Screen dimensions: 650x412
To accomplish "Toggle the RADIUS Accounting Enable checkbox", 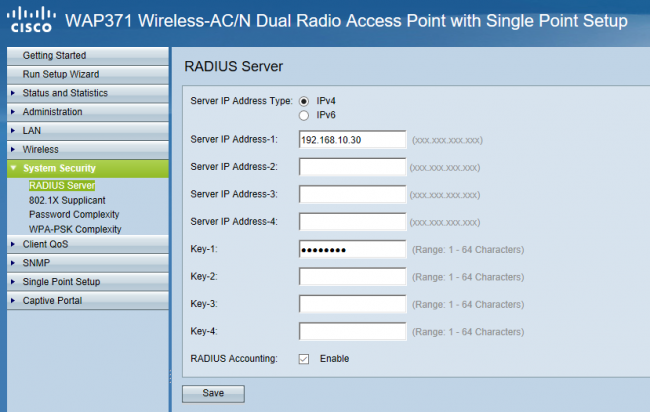I will point(304,359).
